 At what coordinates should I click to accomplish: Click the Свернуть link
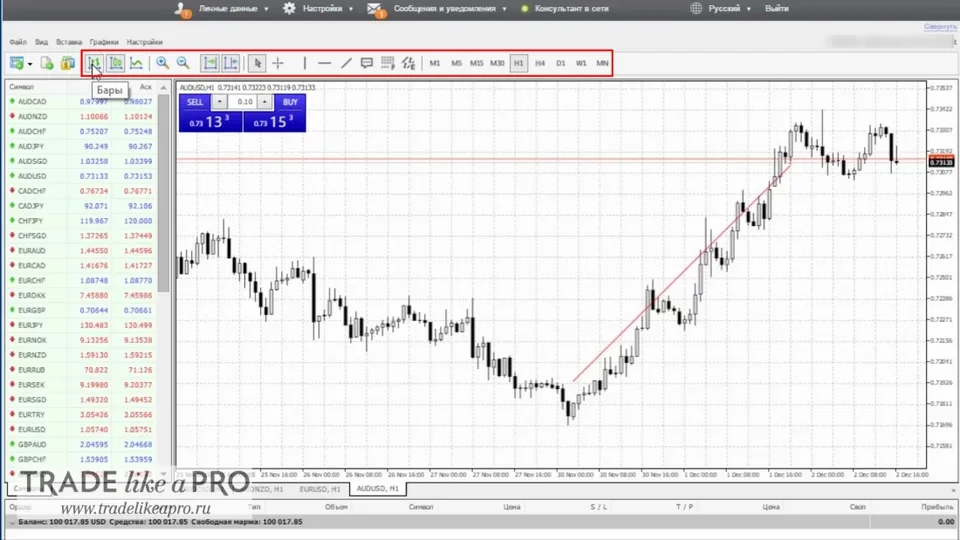[940, 27]
